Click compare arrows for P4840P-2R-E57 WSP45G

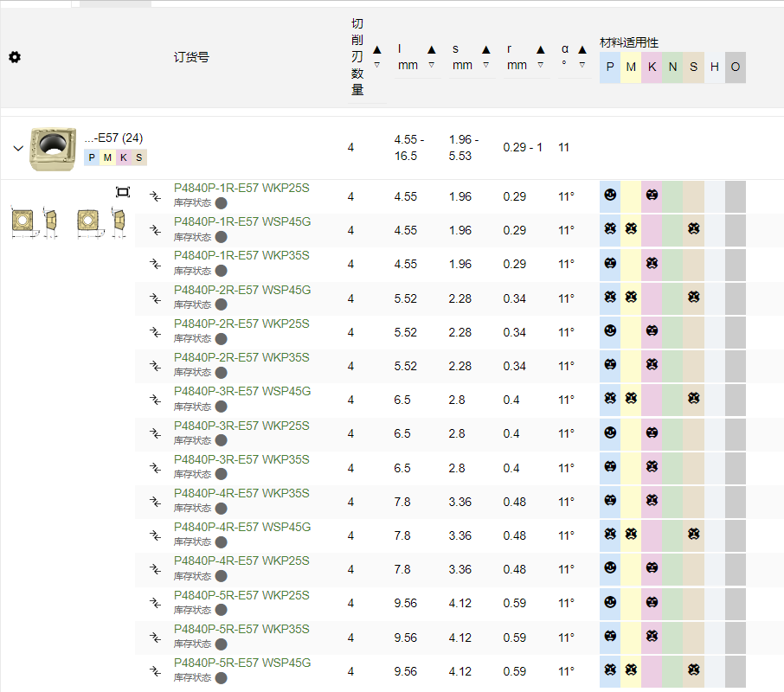pyautogui.click(x=156, y=298)
